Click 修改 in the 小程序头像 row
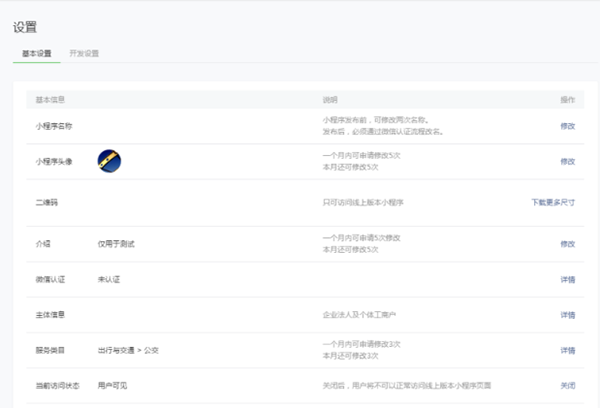This screenshot has width=600, height=408. click(x=567, y=161)
